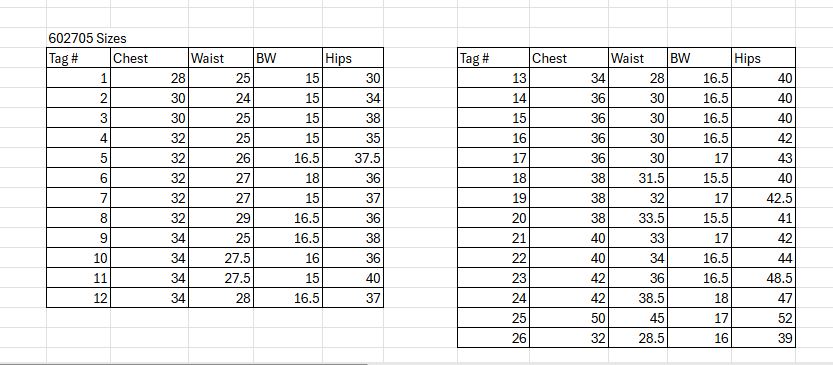Click Tag 6 BW cell showing 18
The height and width of the screenshot is (365, 833).
click(287, 179)
